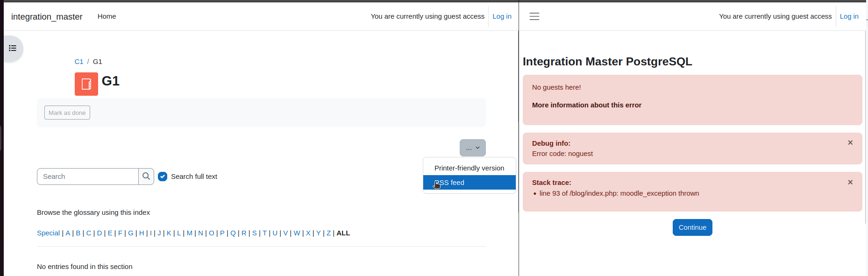Click 'Error code: noguest' text
Screen dimensions: 868x276
point(562,154)
